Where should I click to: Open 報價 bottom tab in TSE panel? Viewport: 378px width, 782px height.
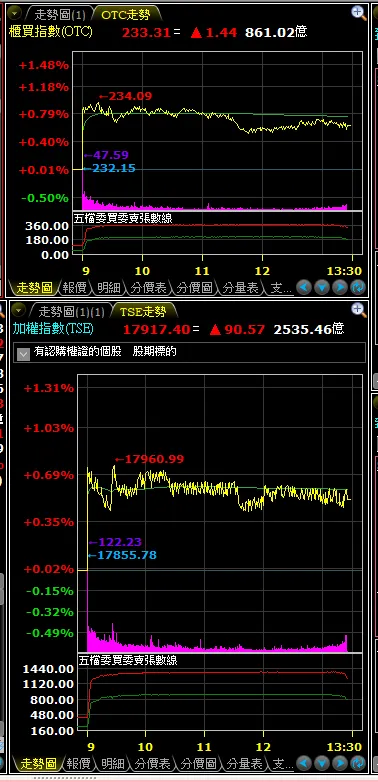coord(79,764)
